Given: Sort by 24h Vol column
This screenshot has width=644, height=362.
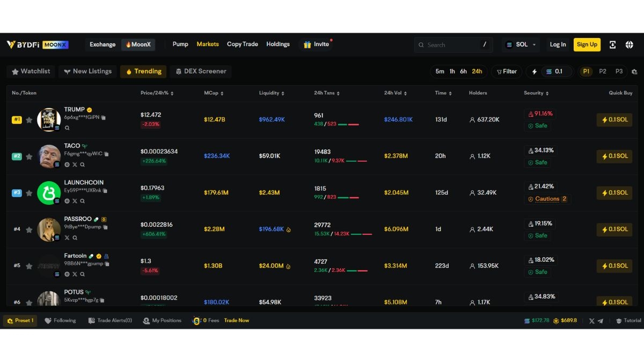Looking at the screenshot, I should click(396, 93).
